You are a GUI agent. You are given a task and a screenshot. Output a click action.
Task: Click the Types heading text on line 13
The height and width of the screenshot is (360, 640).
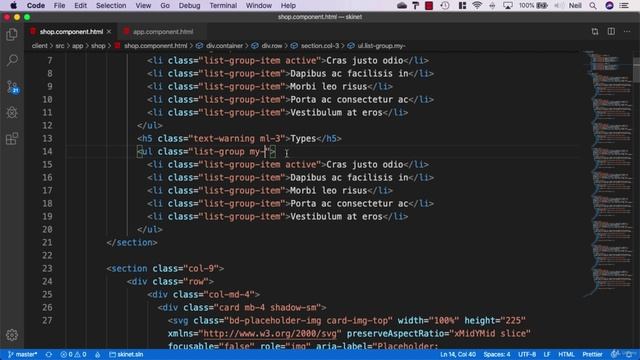pos(303,138)
